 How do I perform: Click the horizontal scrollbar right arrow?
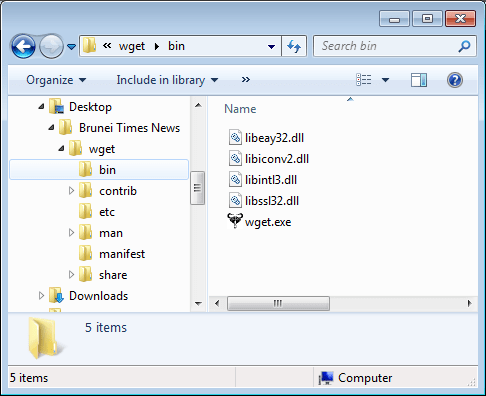tap(469, 303)
